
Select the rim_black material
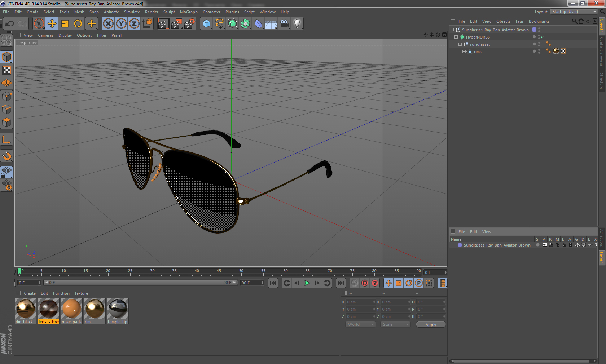[x=25, y=311]
